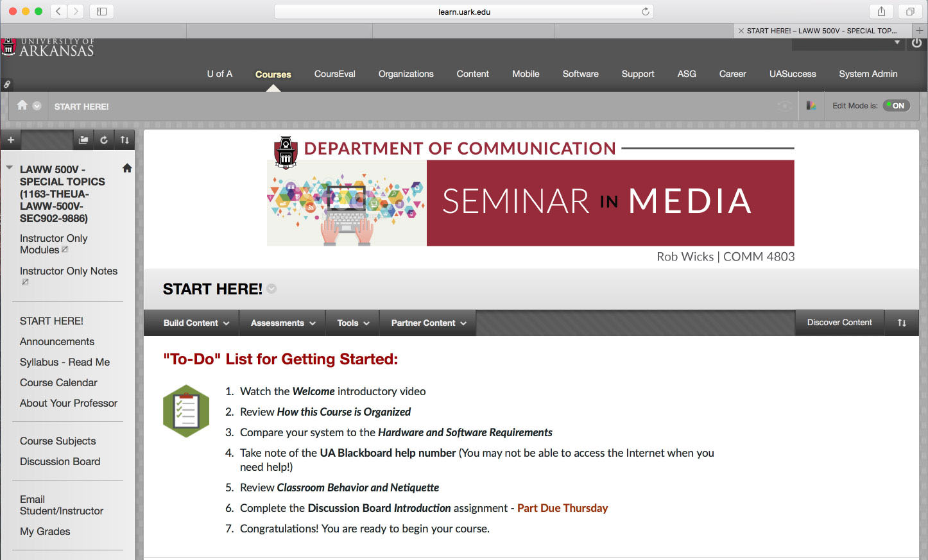Click the green checklist To-Do icon
928x560 pixels.
pos(186,411)
